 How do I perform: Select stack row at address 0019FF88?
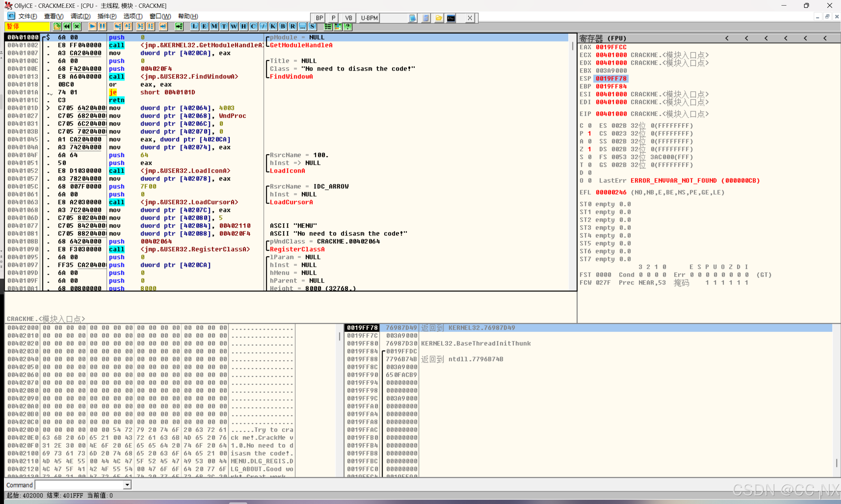pyautogui.click(x=588, y=359)
